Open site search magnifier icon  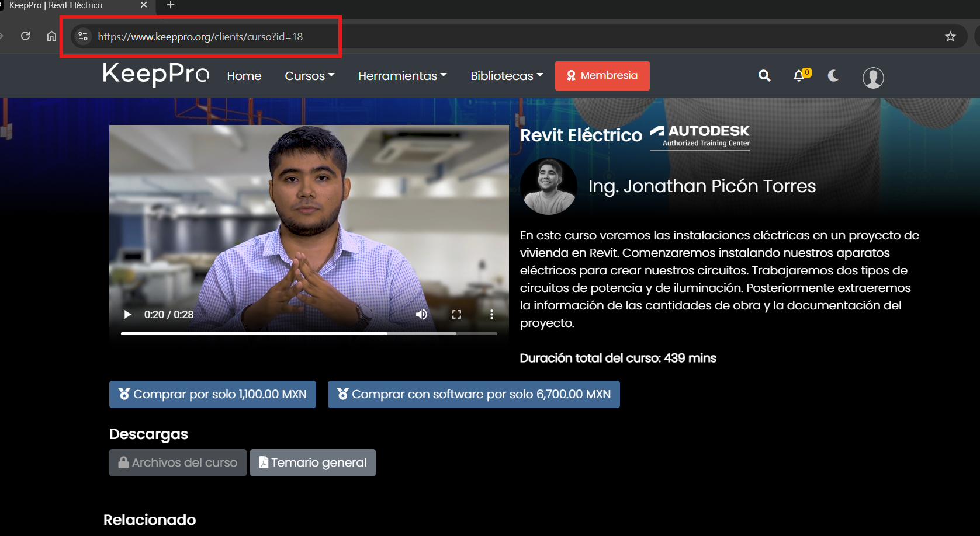pos(764,75)
